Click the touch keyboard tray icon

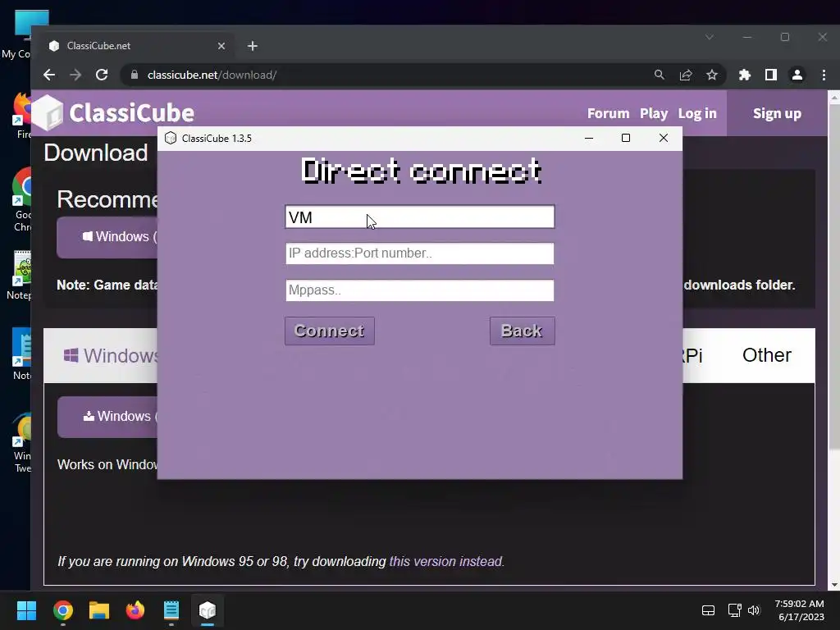point(708,610)
